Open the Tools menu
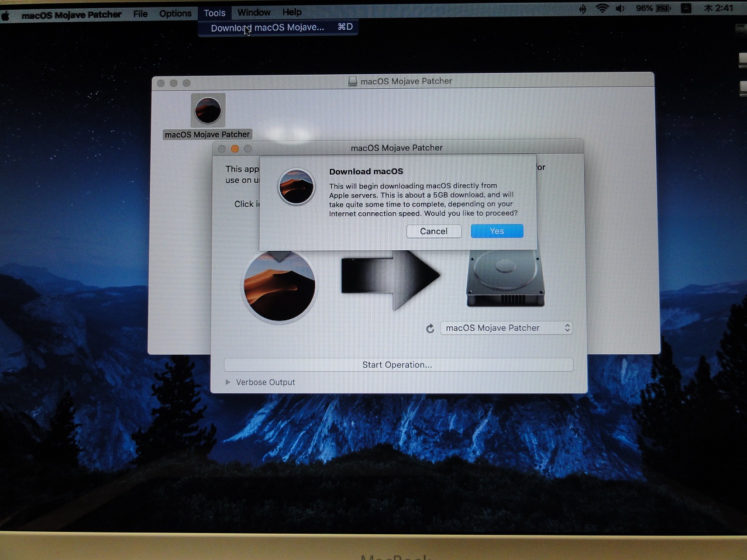The image size is (747, 560). click(215, 13)
